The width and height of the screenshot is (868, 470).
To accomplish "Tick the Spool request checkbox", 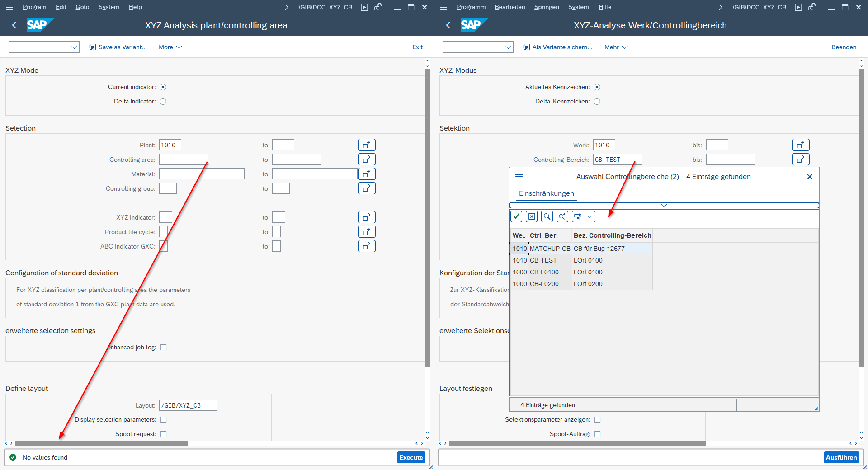I will point(164,434).
